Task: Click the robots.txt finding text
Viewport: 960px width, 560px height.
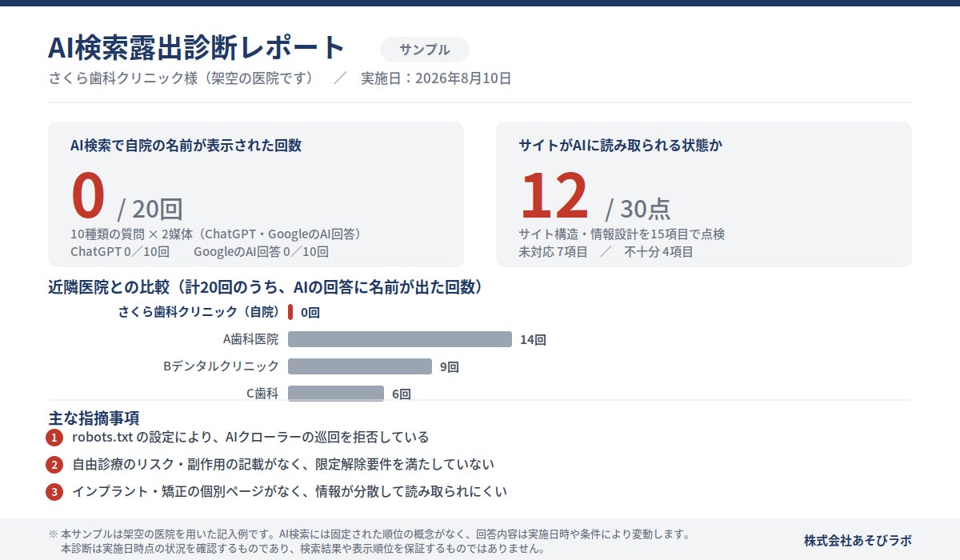Action: pos(250,438)
